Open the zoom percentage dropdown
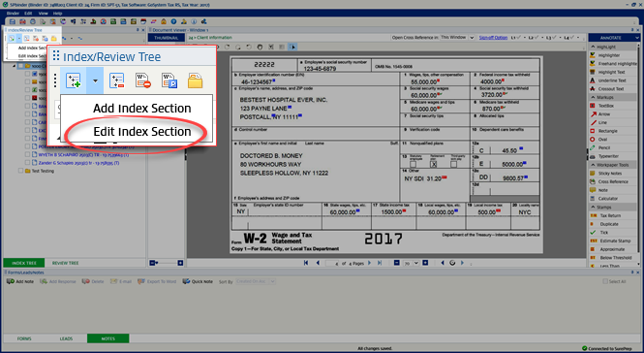The width and height of the screenshot is (644, 353). pos(416,263)
